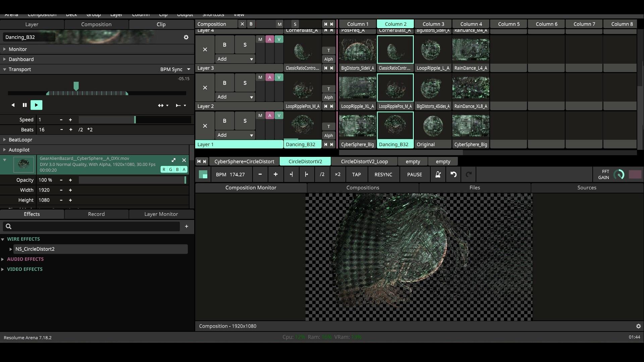Clear Layer 3 with its X button

point(205,50)
